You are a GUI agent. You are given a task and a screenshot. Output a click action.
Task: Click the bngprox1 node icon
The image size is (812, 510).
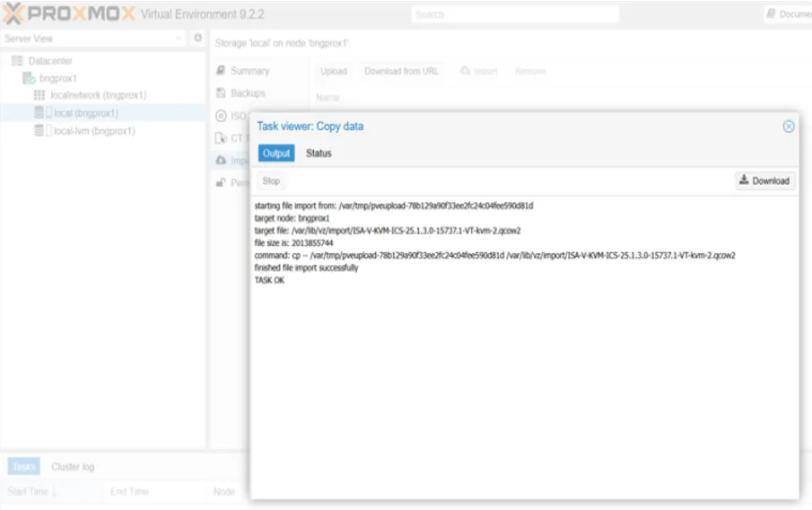point(29,78)
